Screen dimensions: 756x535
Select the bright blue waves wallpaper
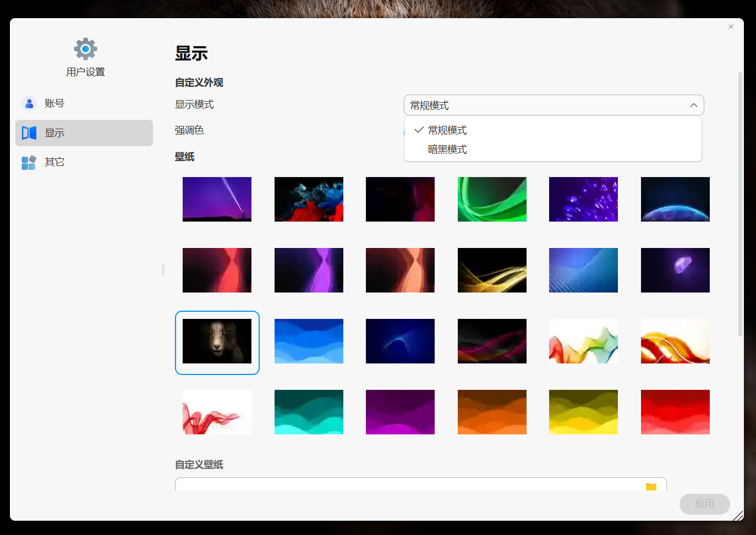click(x=309, y=341)
